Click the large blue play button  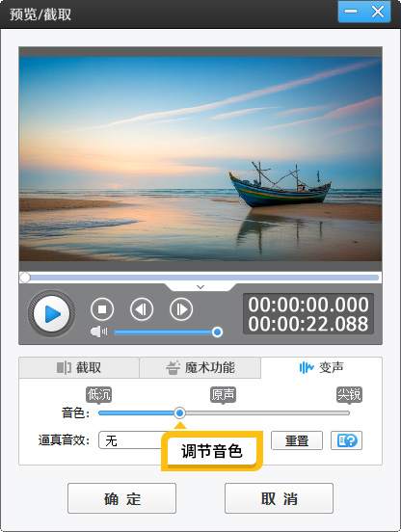click(51, 313)
